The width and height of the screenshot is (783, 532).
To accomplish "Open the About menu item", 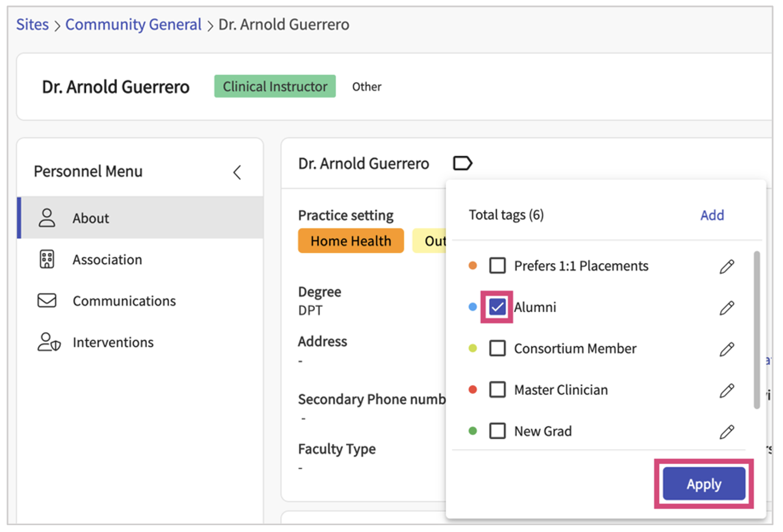I will 91,218.
